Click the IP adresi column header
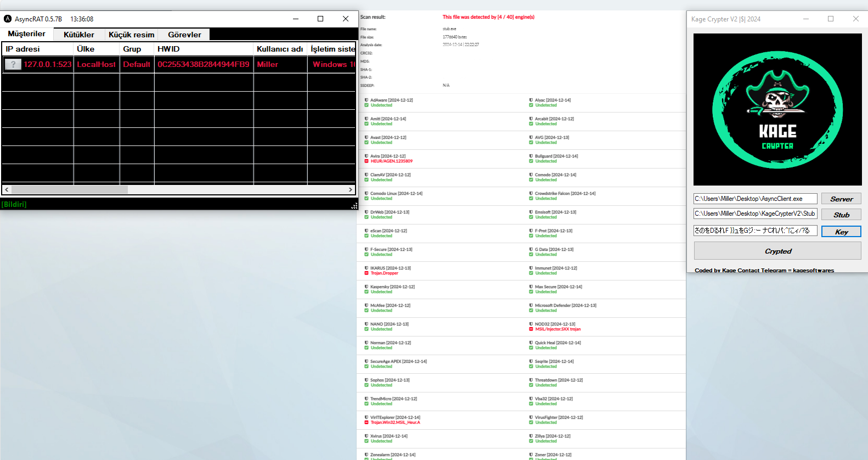Viewport: 868px width, 460px height. click(38, 49)
